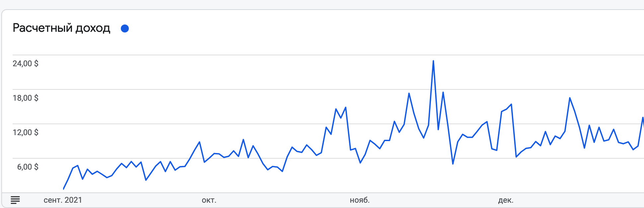Click the 24,00 $ axis label
This screenshot has height=208, width=644.
[26, 64]
